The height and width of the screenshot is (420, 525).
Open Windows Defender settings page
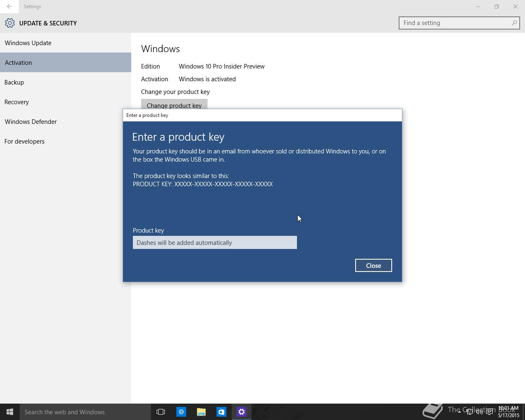pyautogui.click(x=66, y=121)
